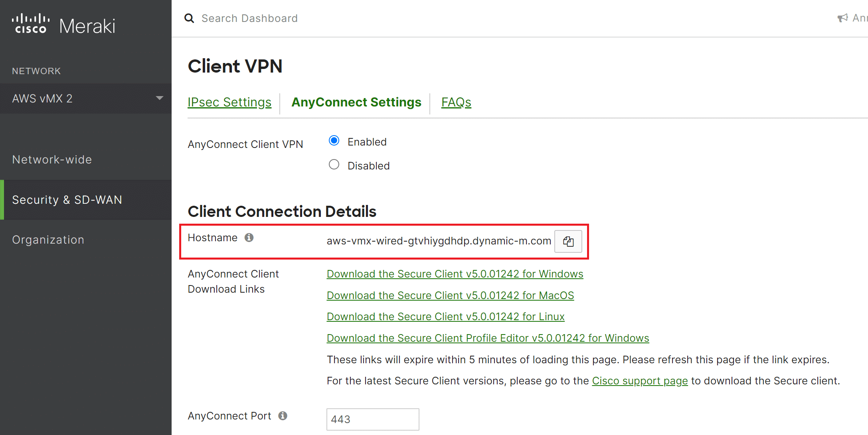The image size is (868, 435).
Task: Select the Enabled radio button
Action: pyautogui.click(x=334, y=141)
